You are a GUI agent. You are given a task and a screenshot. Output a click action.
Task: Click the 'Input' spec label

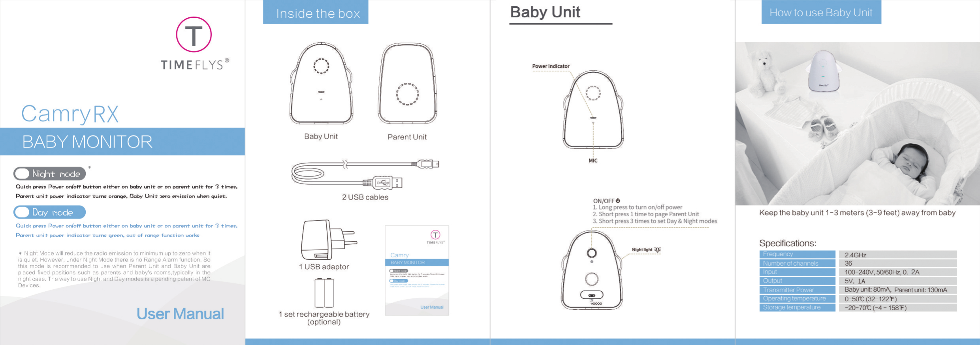[797, 272]
